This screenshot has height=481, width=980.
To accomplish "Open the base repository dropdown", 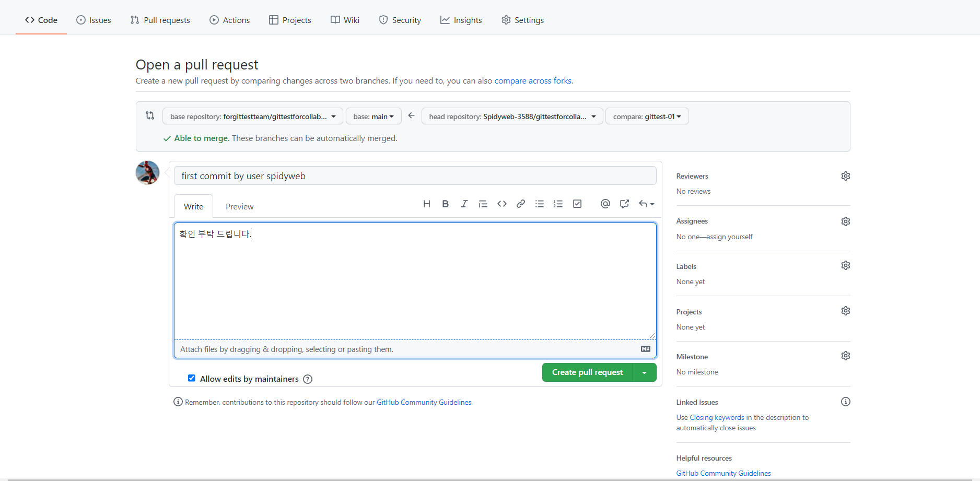I will tap(253, 116).
